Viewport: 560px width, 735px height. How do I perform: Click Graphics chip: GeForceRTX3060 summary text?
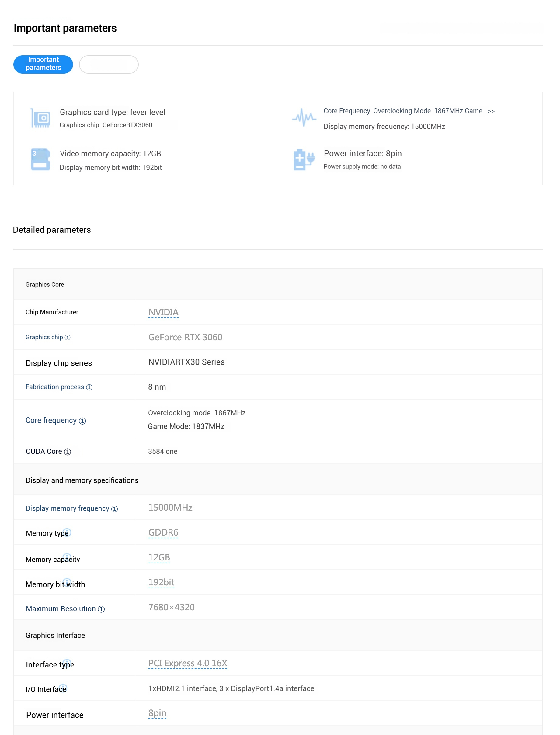(106, 125)
